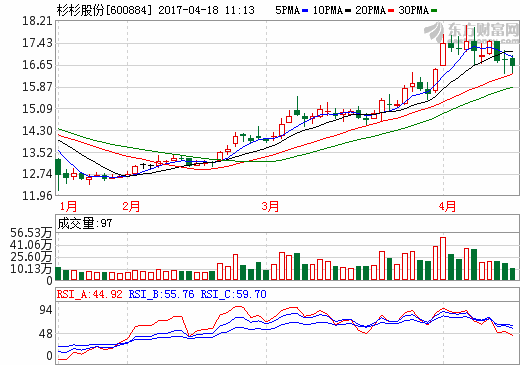520x365 pixels.
Task: Click the timestamp 2017-04-18 11:13
Action: click(x=206, y=10)
